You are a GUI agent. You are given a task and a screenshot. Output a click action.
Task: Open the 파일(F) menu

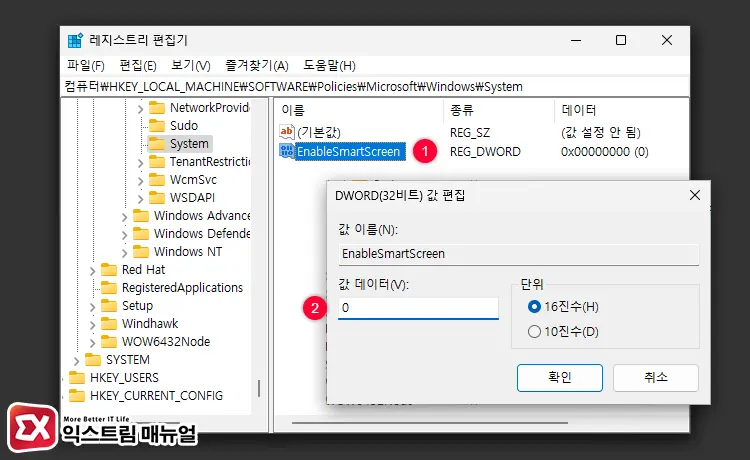click(x=86, y=66)
